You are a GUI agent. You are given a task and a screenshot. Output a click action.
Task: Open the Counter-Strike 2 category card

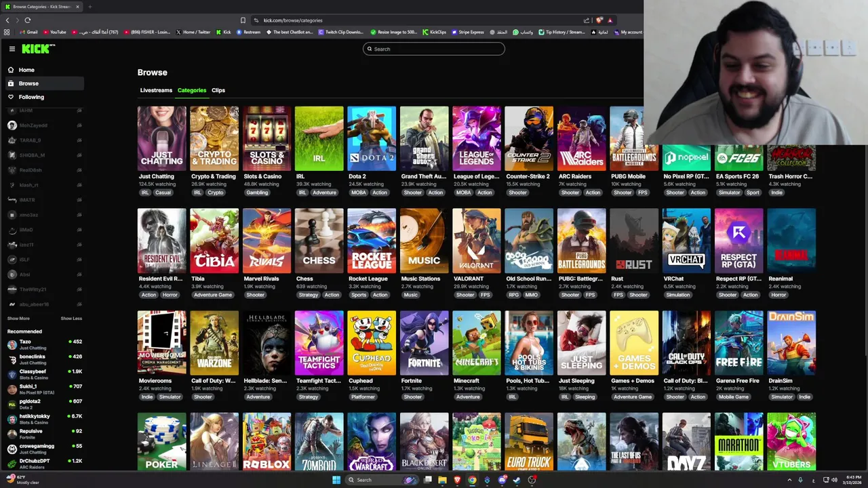[x=529, y=138]
